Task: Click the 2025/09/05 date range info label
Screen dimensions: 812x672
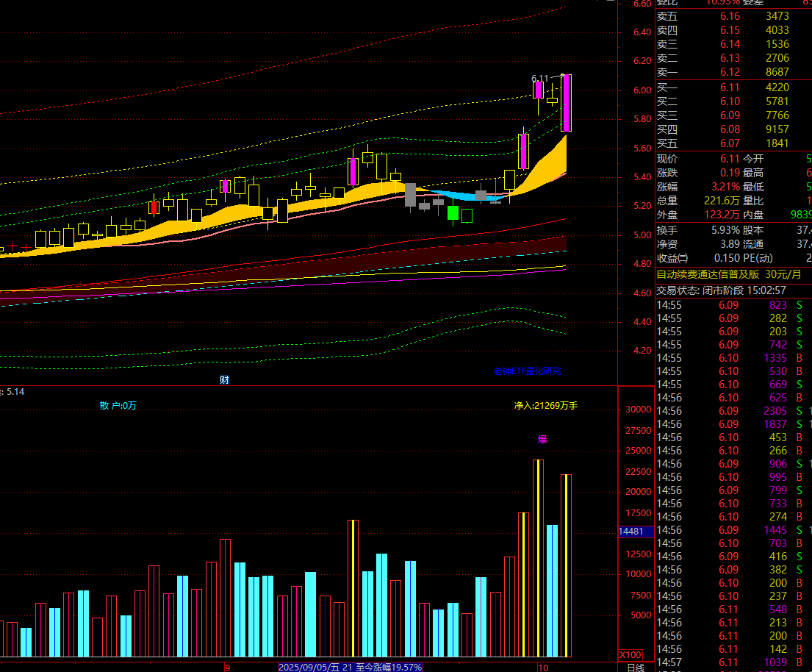Action: pos(350,668)
